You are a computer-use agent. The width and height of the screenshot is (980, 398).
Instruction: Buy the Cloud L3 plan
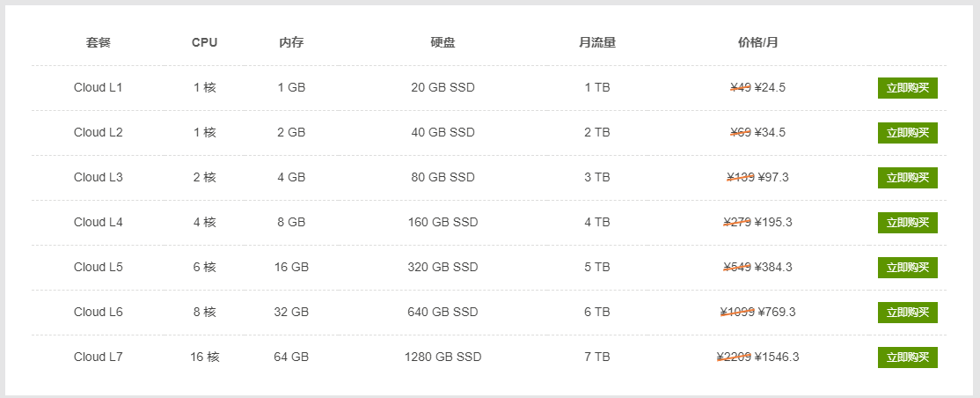tap(908, 178)
